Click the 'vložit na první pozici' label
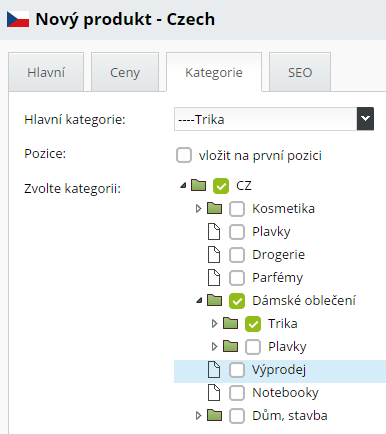The height and width of the screenshot is (434, 386). 260,156
